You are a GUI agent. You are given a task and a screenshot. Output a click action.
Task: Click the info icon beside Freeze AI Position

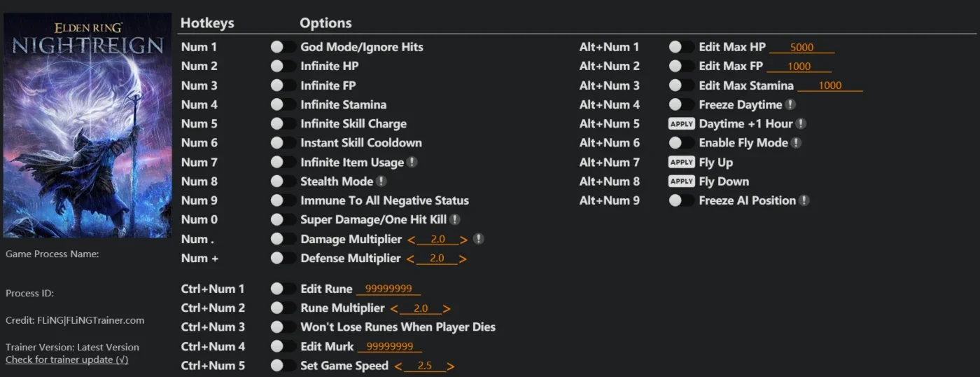(804, 200)
